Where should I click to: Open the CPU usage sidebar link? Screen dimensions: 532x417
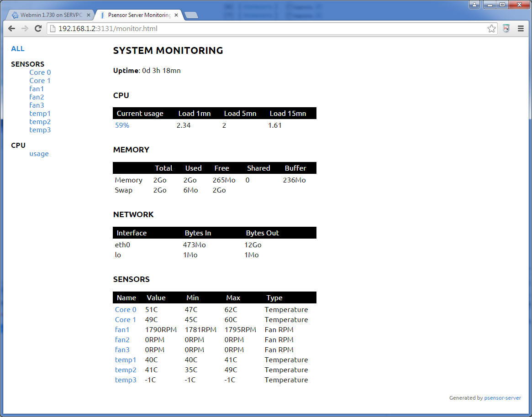pos(39,154)
